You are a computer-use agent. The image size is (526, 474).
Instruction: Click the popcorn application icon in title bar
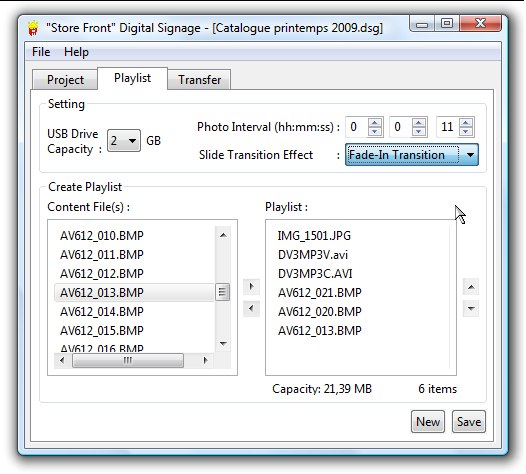point(33,29)
